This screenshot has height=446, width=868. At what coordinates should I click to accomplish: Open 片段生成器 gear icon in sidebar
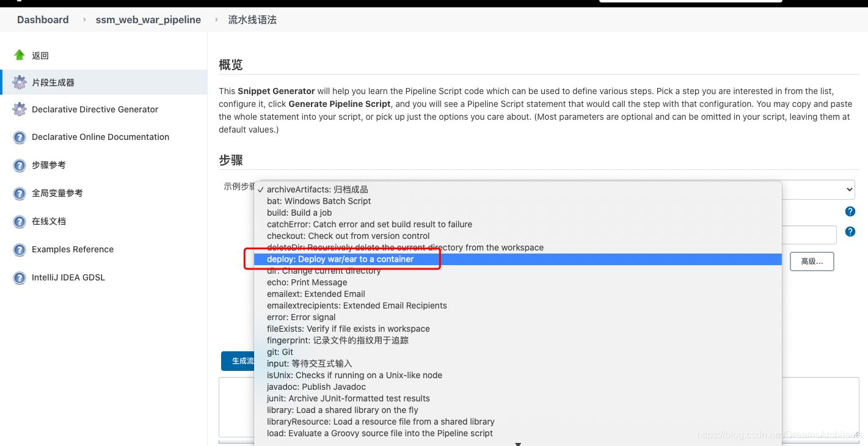coord(20,82)
